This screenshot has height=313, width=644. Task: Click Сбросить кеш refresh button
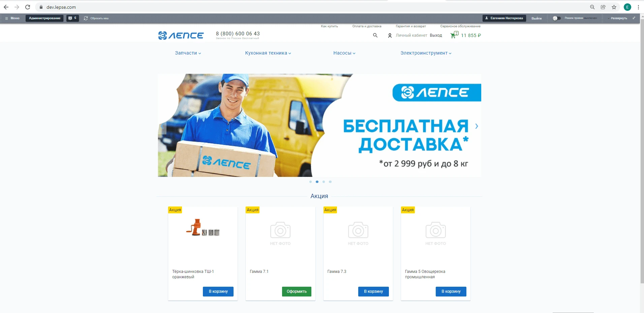pos(96,18)
